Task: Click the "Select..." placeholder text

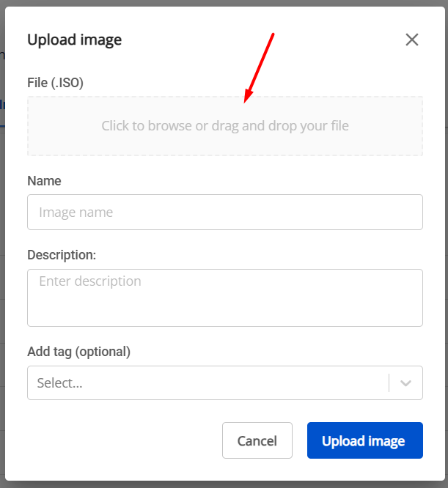Action: click(59, 382)
